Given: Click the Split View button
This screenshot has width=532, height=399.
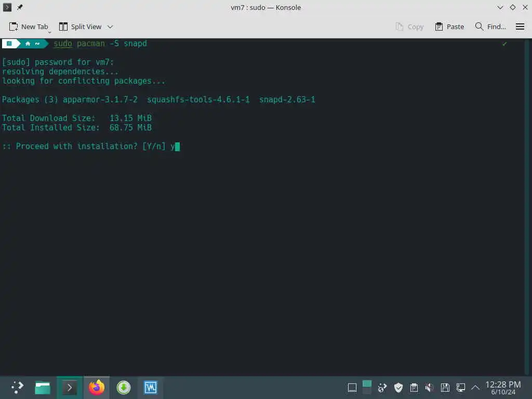Looking at the screenshot, I should click(81, 27).
